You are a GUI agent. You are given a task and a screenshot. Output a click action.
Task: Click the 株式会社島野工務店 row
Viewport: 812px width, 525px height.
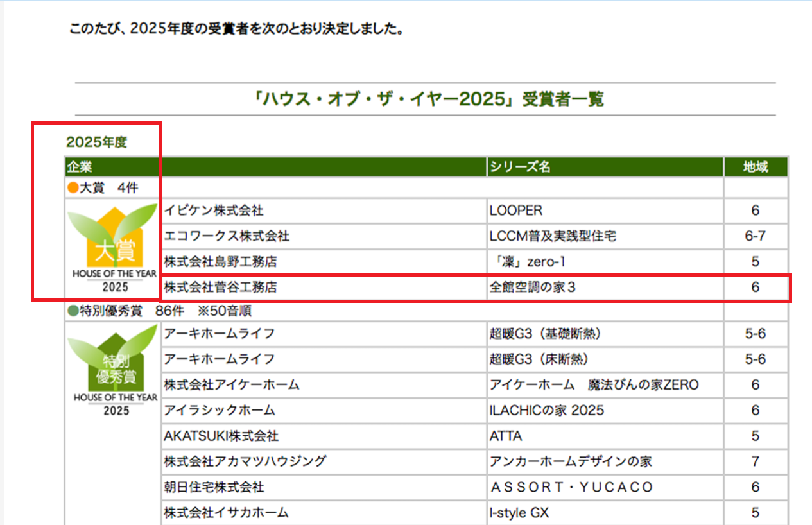click(474, 262)
